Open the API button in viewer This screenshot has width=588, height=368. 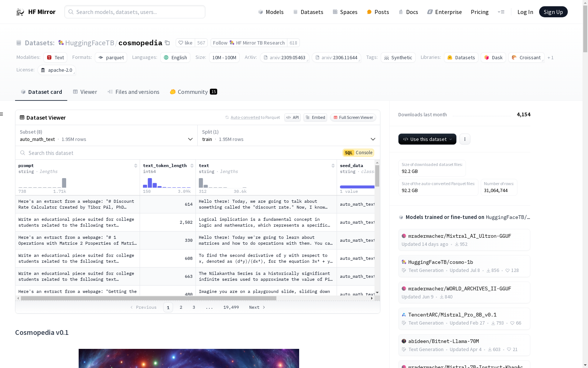[x=293, y=117]
